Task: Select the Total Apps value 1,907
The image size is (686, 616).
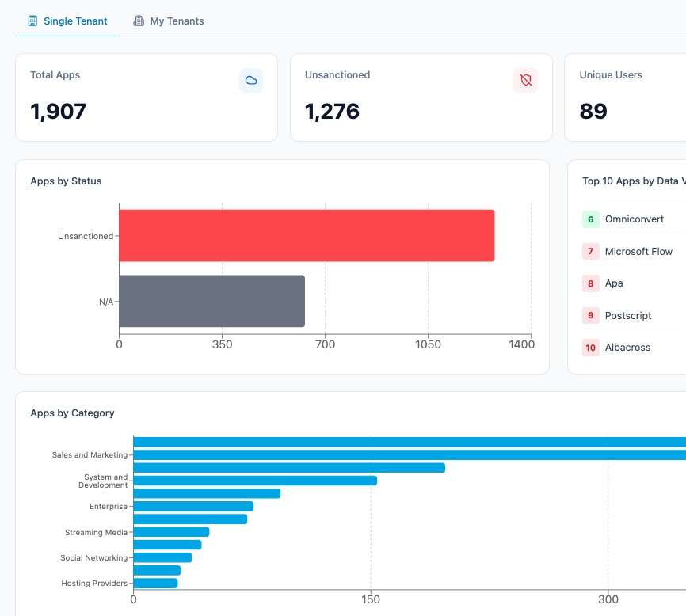Action: pos(58,112)
